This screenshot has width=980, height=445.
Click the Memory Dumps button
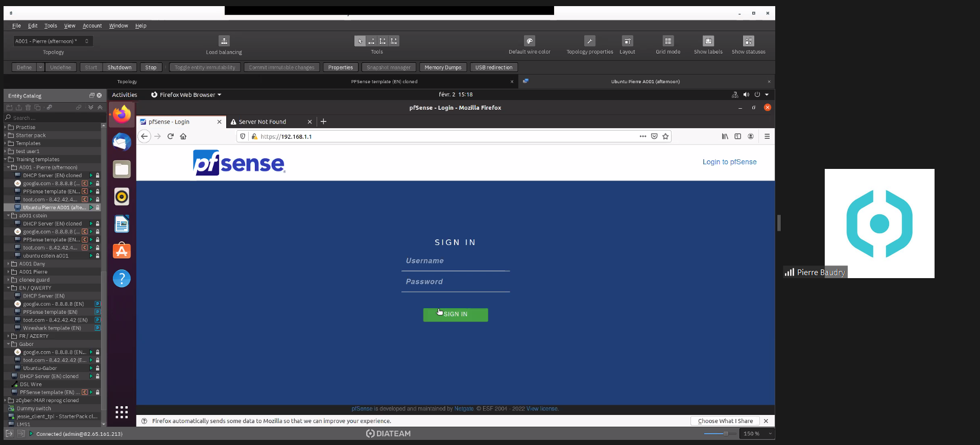[443, 67]
